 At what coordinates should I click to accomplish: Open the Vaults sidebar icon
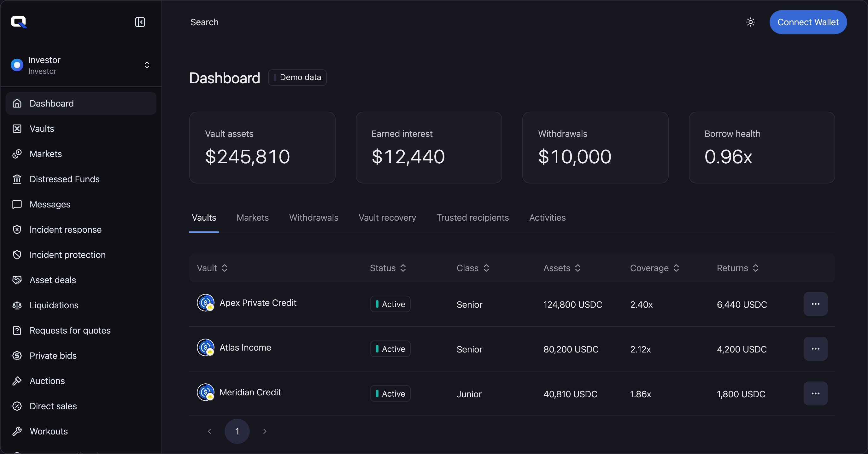pyautogui.click(x=17, y=129)
